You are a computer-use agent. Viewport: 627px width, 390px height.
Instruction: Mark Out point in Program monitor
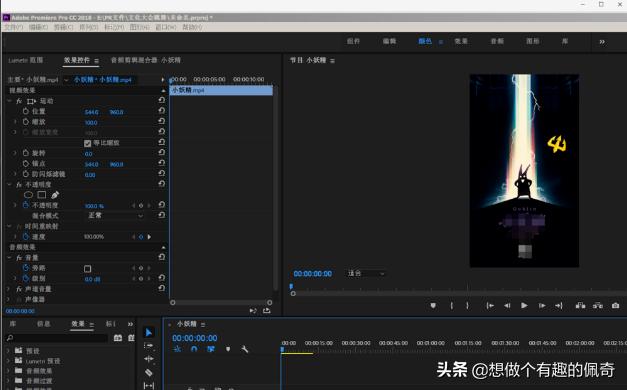(x=467, y=306)
